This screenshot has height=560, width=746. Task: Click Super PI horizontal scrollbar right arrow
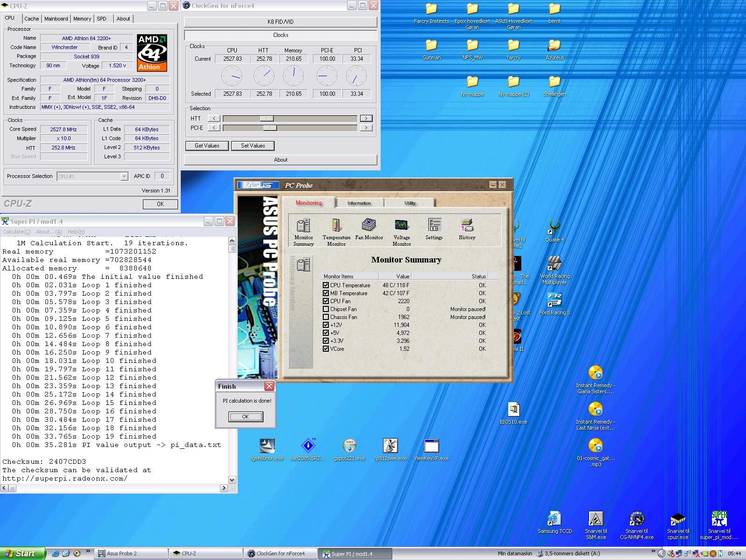coord(224,488)
